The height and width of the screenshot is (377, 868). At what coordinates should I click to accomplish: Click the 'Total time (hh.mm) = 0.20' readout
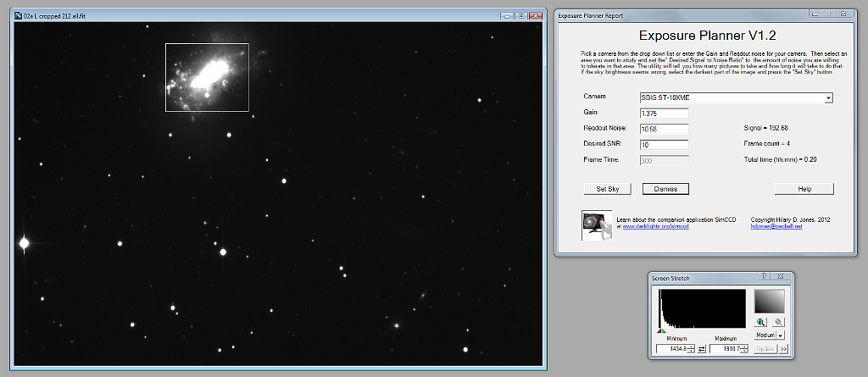point(781,159)
